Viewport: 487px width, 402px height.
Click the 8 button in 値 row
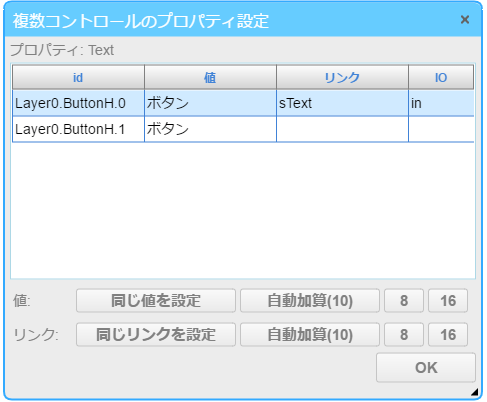point(404,300)
